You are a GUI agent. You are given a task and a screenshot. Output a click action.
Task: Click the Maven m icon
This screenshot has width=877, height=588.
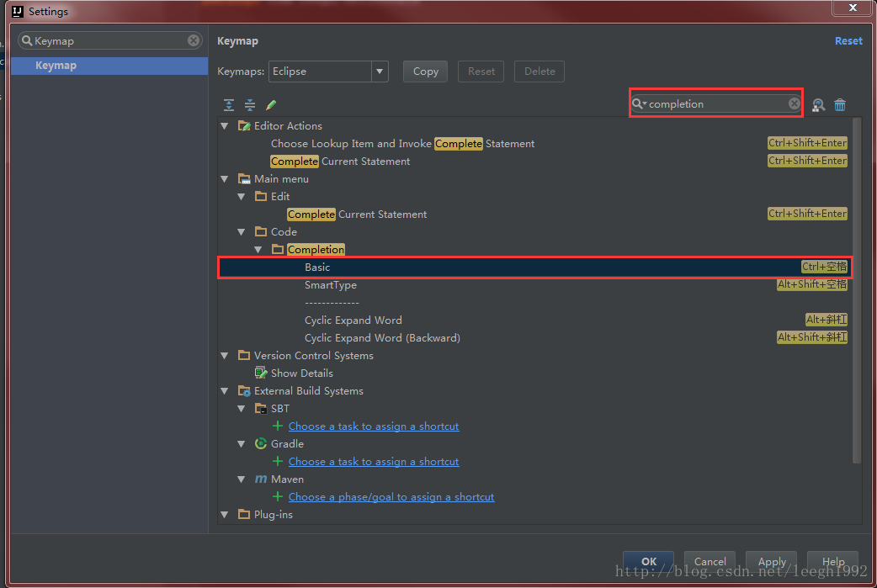261,479
